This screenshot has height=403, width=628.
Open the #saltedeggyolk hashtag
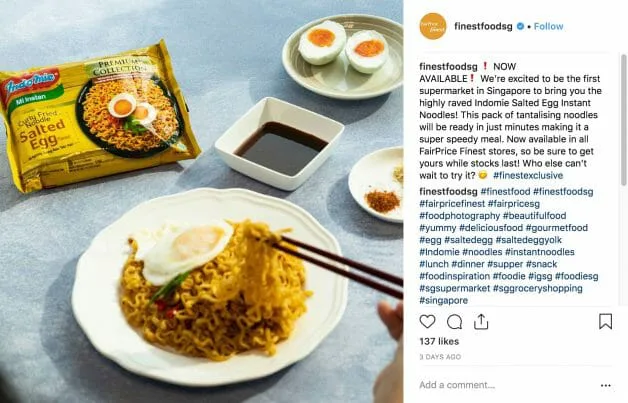point(528,240)
